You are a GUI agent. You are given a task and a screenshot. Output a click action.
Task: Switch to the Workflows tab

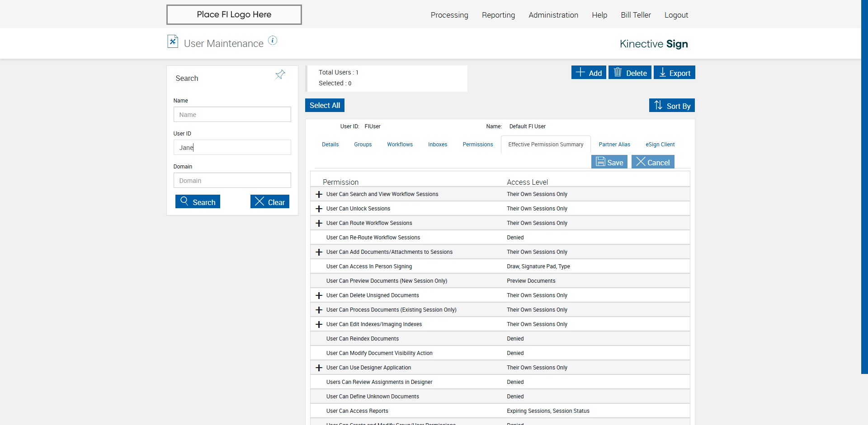[400, 145]
